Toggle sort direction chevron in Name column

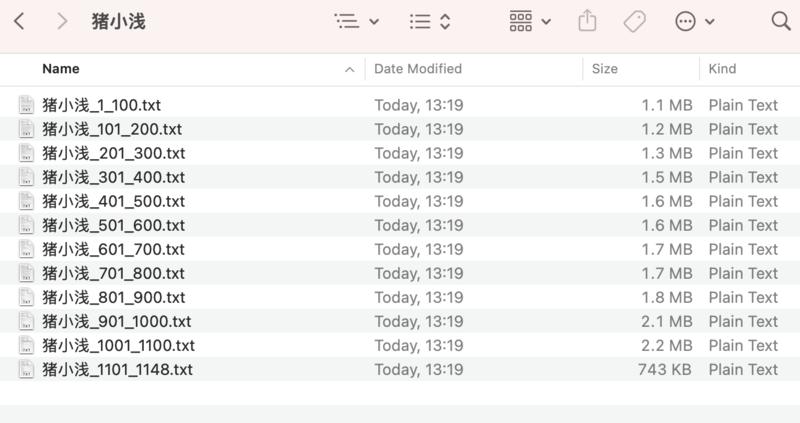[349, 69]
